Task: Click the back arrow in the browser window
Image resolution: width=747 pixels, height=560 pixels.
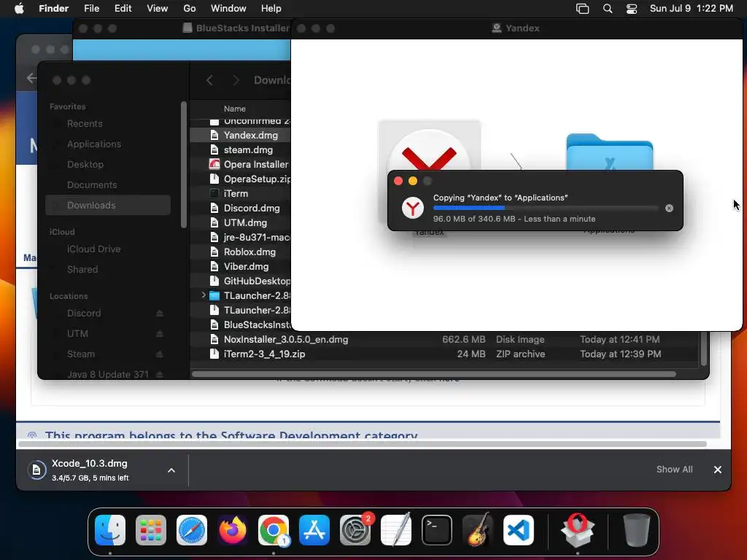Action: (31, 77)
